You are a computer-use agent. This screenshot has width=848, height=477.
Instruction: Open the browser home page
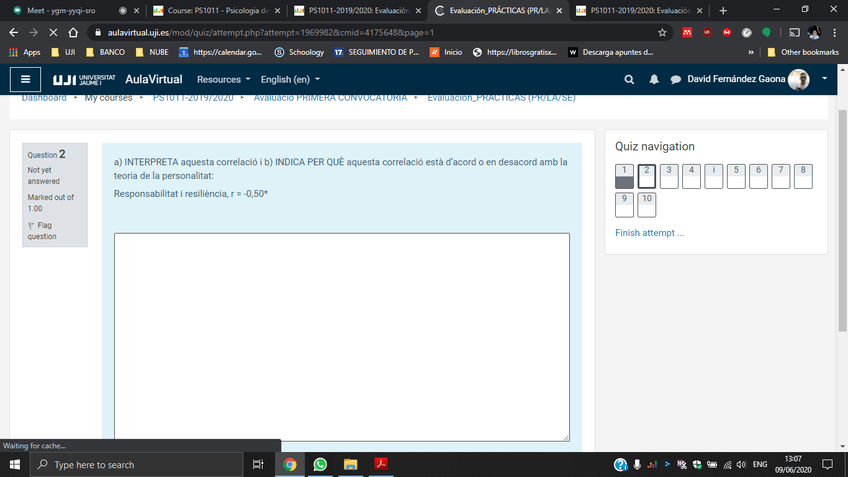coord(73,32)
